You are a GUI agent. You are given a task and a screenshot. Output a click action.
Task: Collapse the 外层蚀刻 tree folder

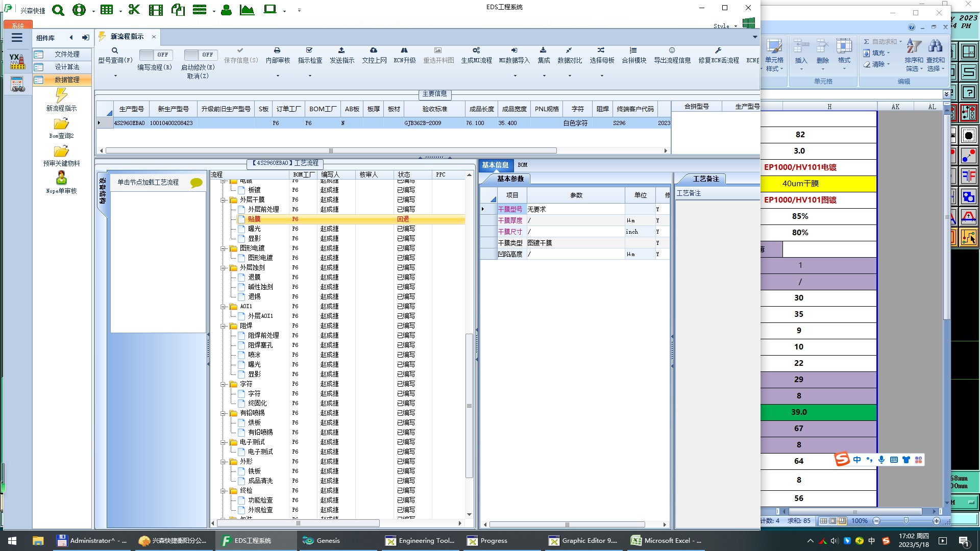(x=224, y=268)
